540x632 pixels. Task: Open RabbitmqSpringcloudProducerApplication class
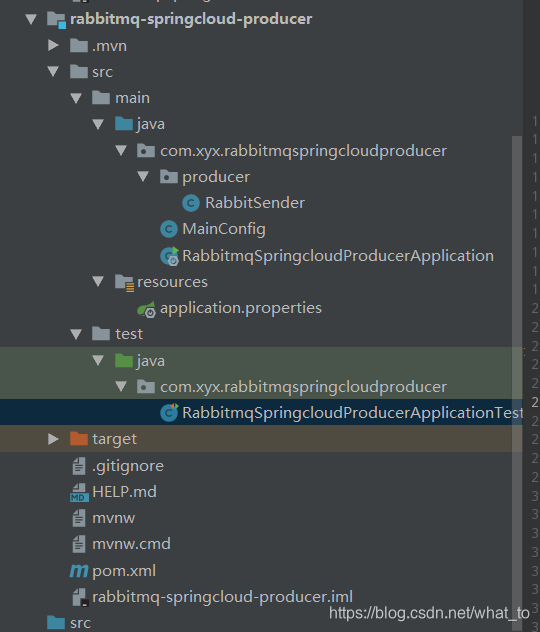coord(338,256)
